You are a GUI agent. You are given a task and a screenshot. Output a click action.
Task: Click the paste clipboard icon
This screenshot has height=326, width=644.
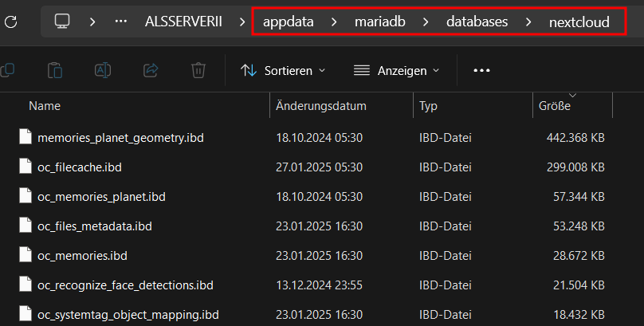pos(55,70)
